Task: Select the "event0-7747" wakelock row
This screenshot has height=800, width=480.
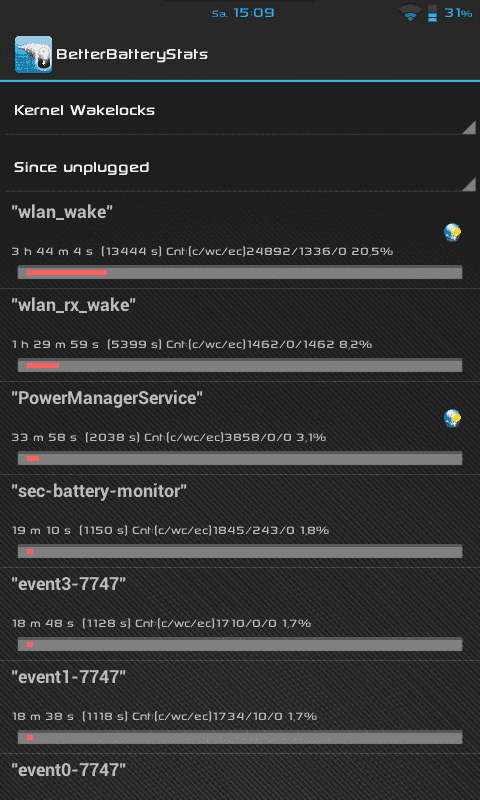Action: point(240,777)
